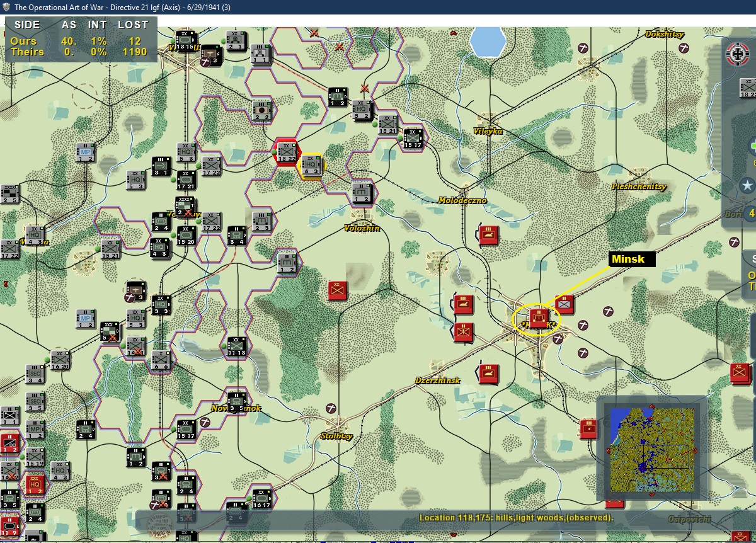Select the black armored division 17 21
This screenshot has height=543, width=756.
point(186,181)
